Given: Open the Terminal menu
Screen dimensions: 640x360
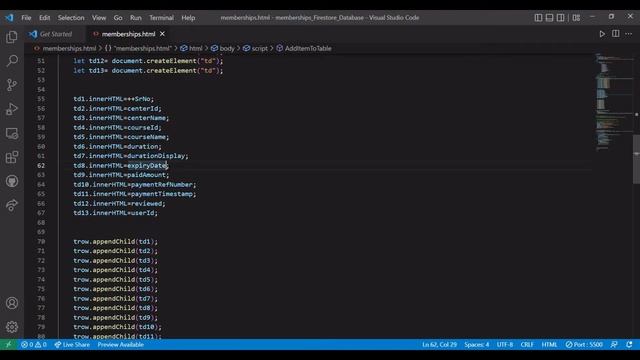Looking at the screenshot, I should (161, 18).
